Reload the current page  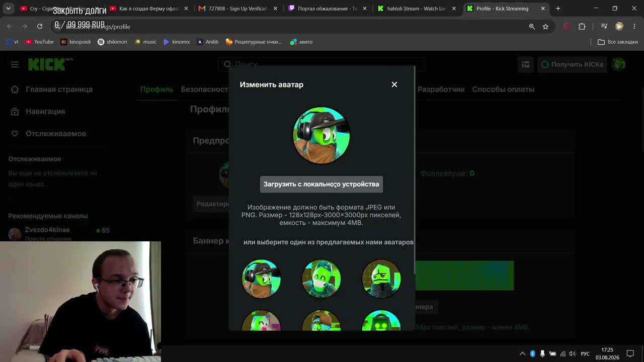[40, 27]
